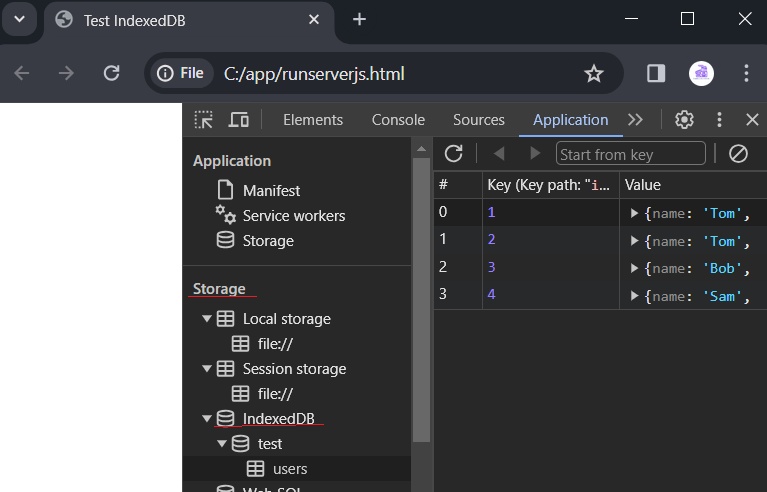The image size is (767, 492).
Task: Click the # column header
Action: 458,185
